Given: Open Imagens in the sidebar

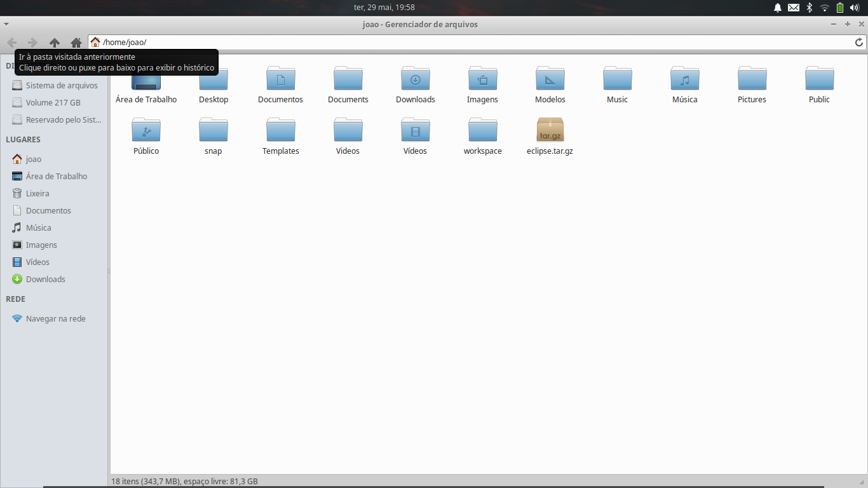Looking at the screenshot, I should [55, 245].
